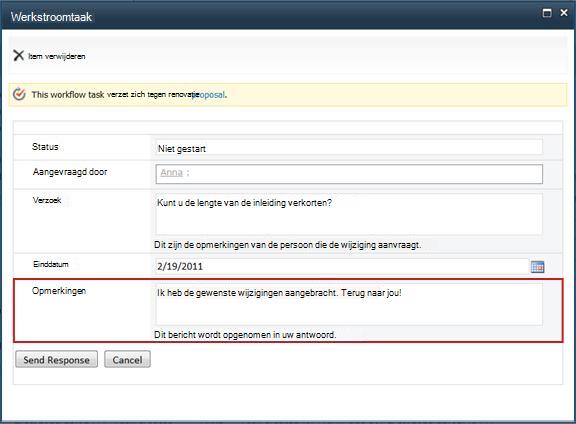Select the Item verwijderen label
The width and height of the screenshot is (576, 424).
coord(57,56)
